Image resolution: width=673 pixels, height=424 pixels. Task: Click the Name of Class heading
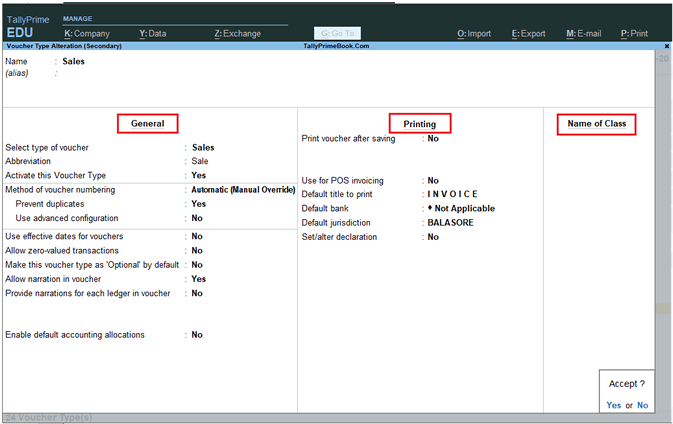click(597, 124)
